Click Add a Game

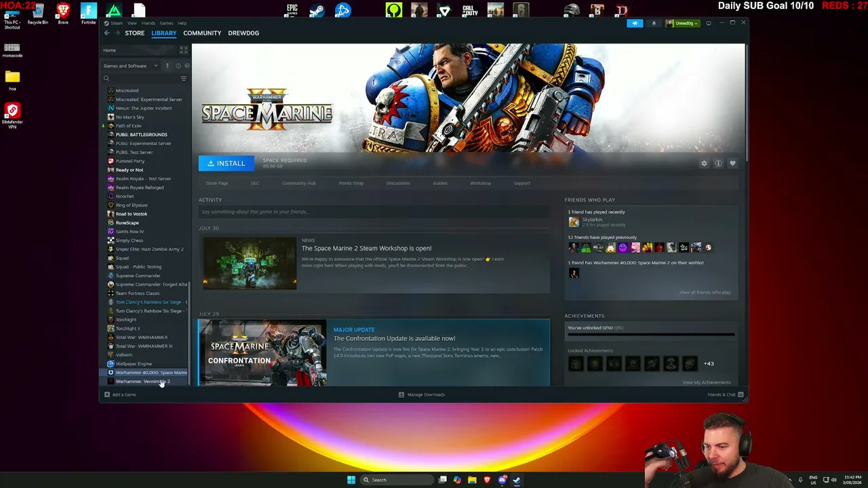coord(121,394)
